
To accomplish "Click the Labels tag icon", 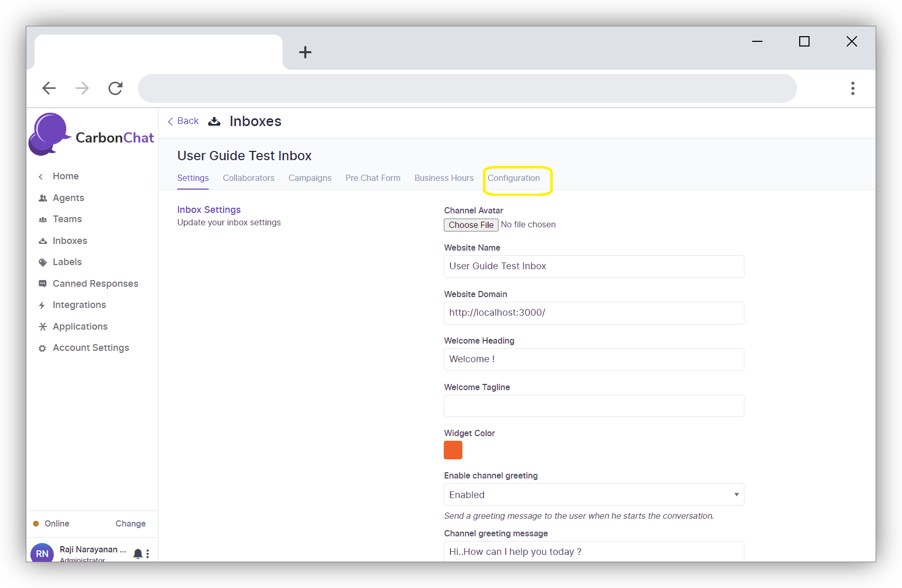I will click(43, 262).
